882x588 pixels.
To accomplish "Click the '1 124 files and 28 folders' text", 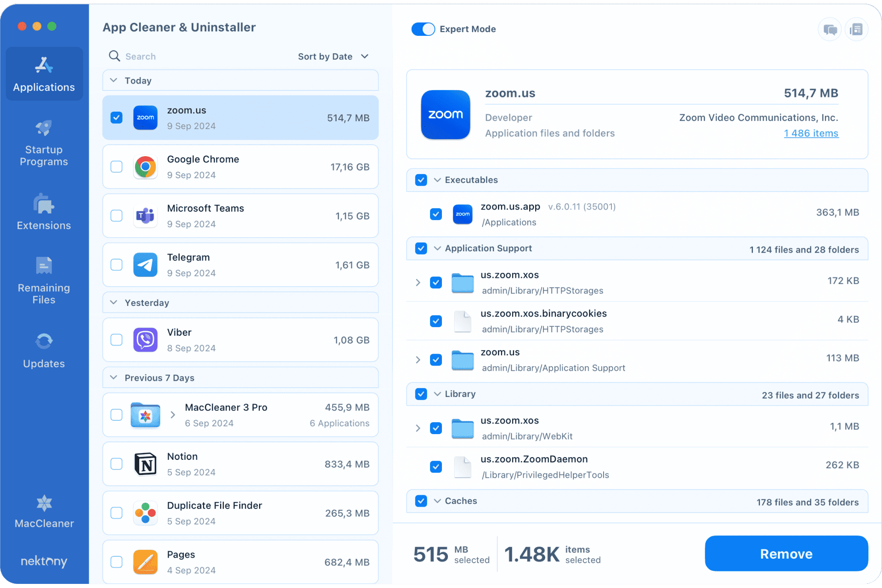I will [x=804, y=249].
